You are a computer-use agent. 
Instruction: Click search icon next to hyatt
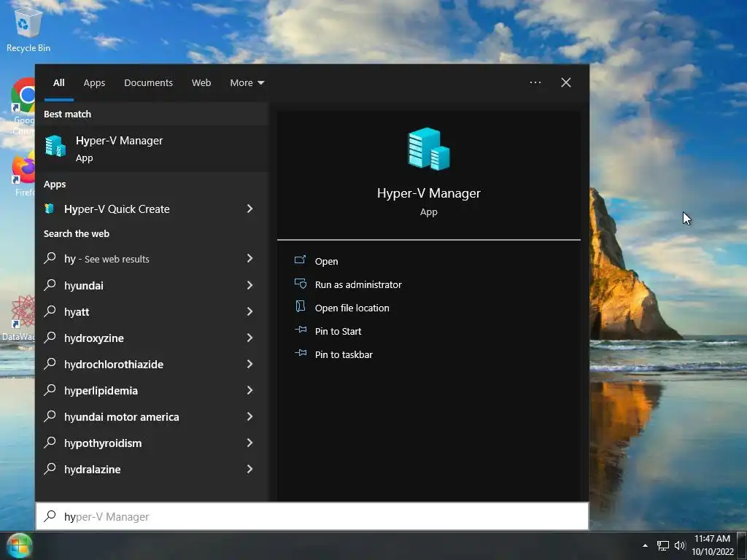(x=50, y=311)
